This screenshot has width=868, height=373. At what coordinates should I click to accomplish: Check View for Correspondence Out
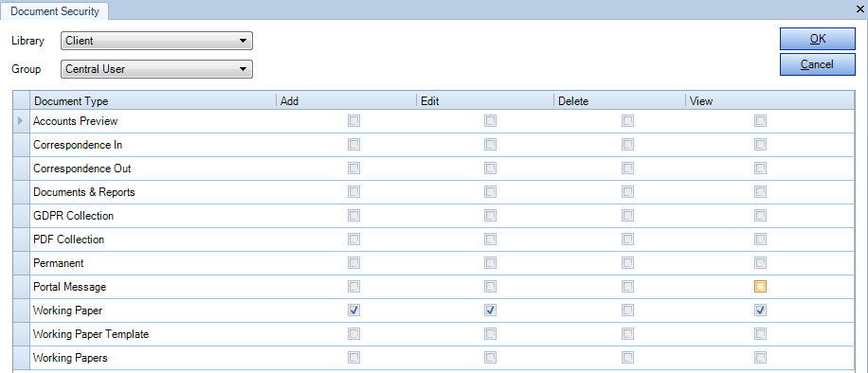(760, 168)
